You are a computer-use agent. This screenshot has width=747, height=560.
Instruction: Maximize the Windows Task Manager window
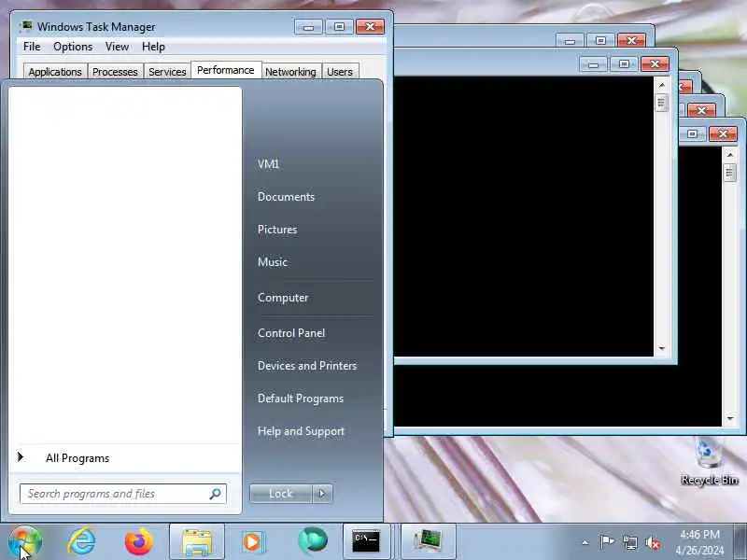coord(339,27)
